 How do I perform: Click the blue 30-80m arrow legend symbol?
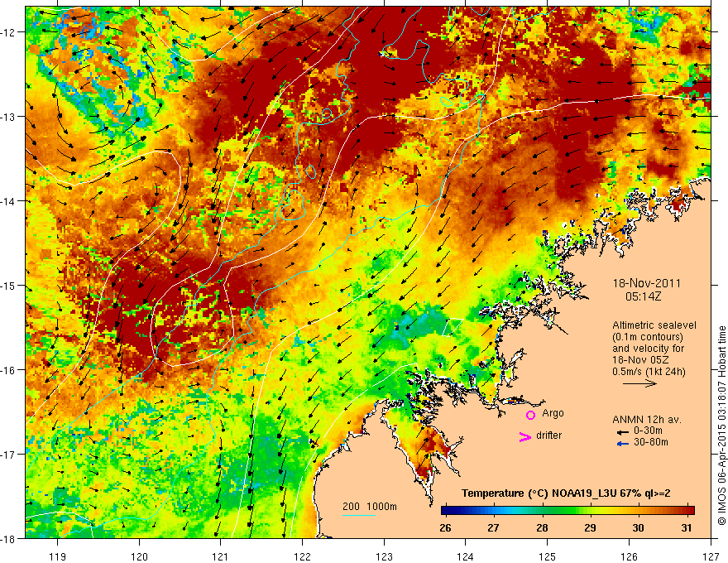[622, 444]
